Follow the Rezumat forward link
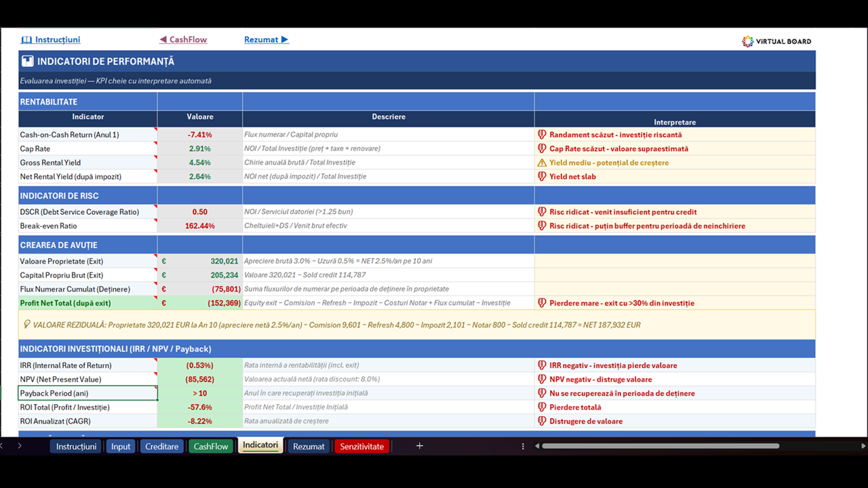Viewport: 868px width, 488px height. [267, 40]
